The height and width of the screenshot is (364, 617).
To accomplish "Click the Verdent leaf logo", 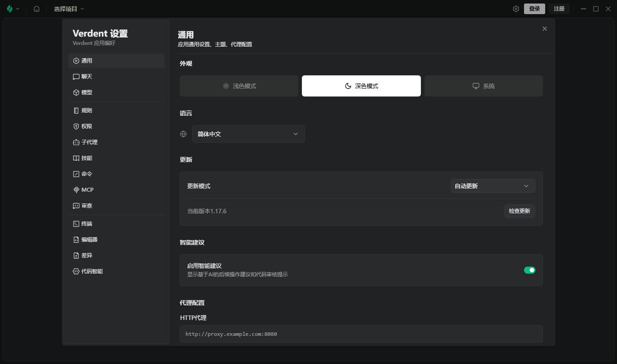I will [10, 8].
